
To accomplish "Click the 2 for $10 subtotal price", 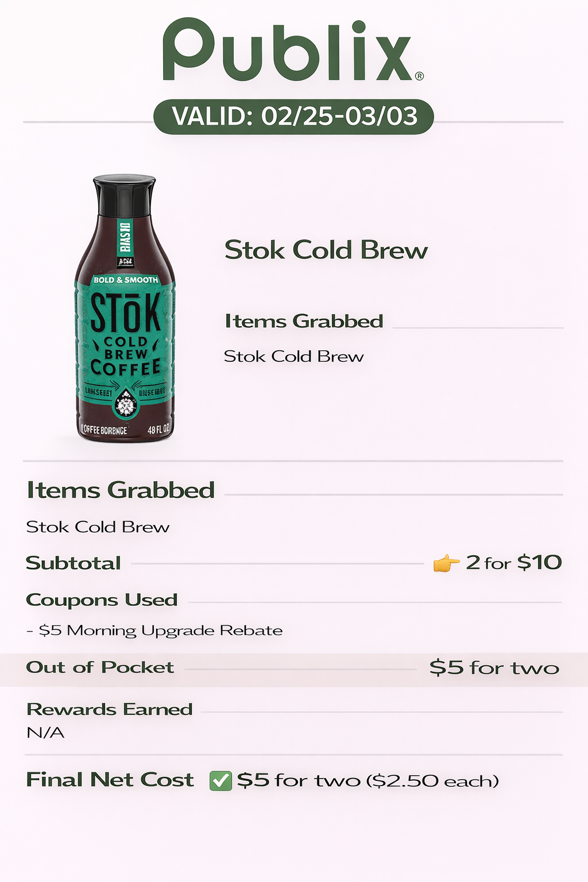I will pyautogui.click(x=513, y=562).
